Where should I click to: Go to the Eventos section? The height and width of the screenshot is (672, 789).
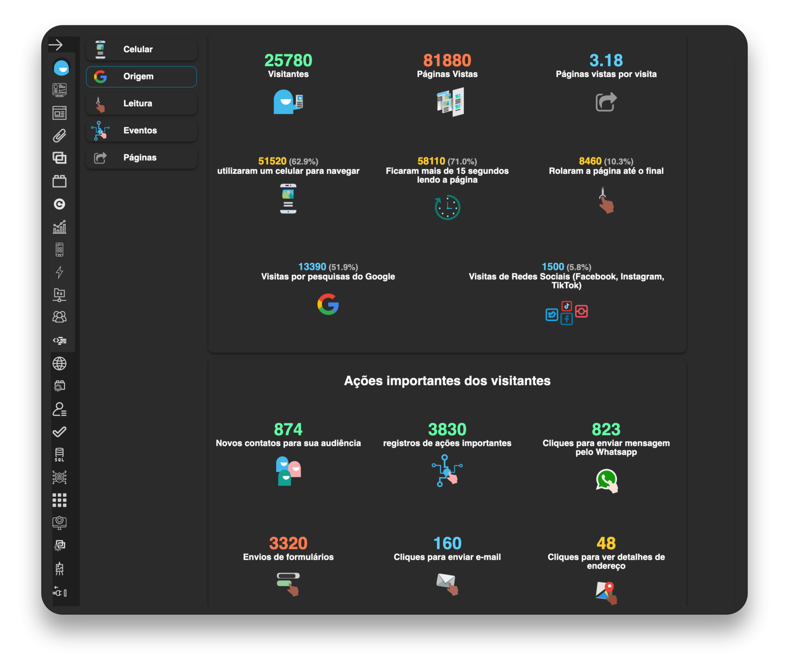coord(141,131)
